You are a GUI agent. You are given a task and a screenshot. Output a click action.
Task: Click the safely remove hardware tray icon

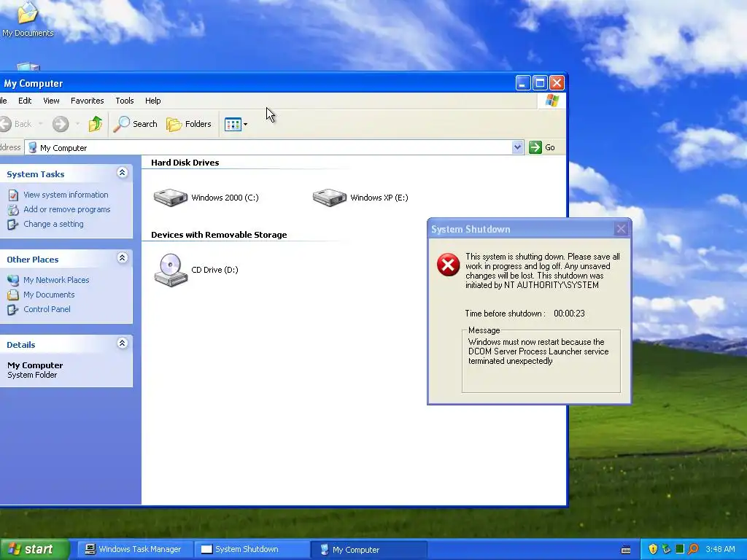coord(667,550)
